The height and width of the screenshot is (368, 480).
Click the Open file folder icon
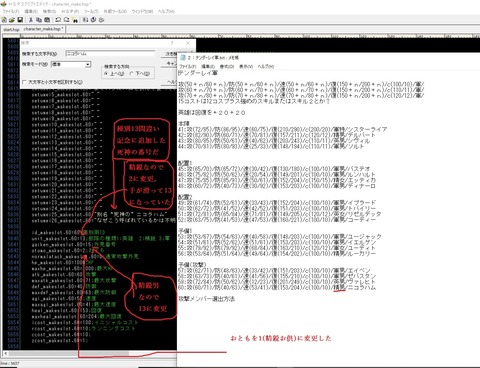12,20
